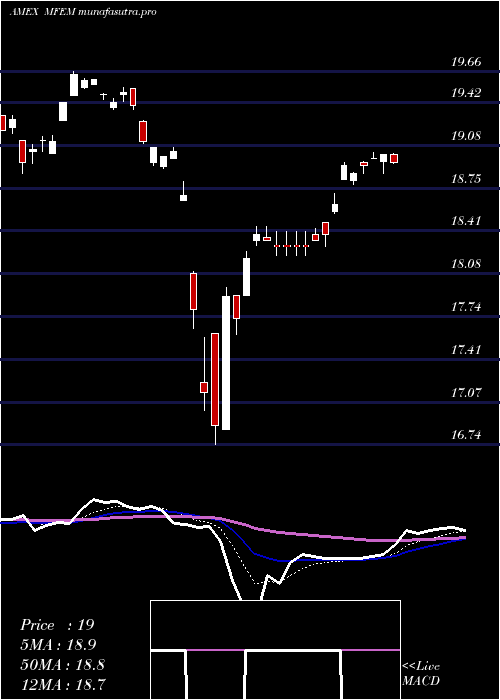Click the '12MA : 18.7' readout

[x=62, y=684]
